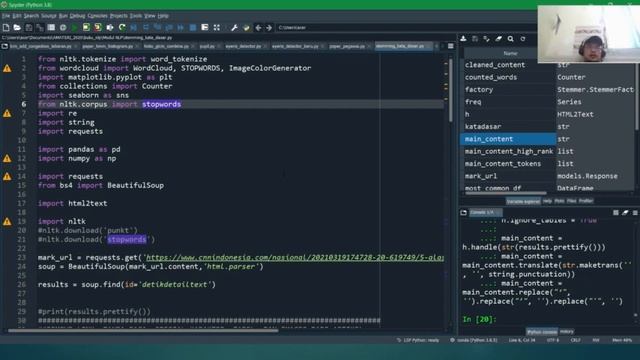Viewport: 640px width, 360px height.
Task: Switch to the Help pane tab
Action: (547, 201)
